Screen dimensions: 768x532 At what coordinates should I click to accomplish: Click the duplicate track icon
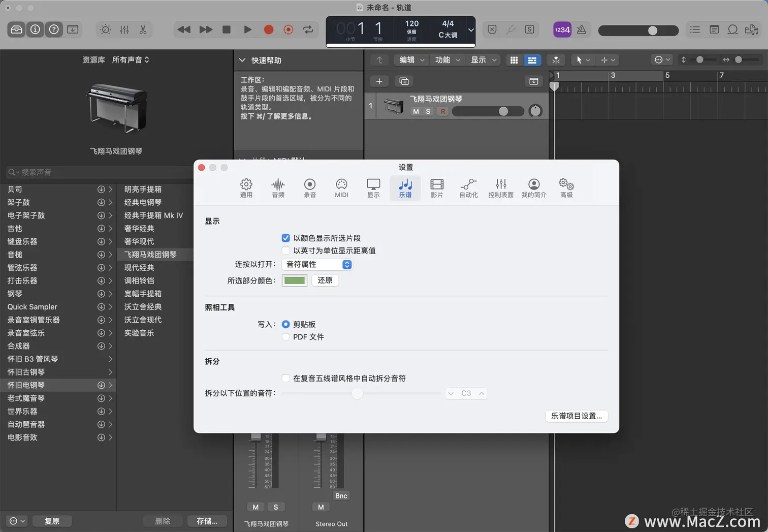404,81
